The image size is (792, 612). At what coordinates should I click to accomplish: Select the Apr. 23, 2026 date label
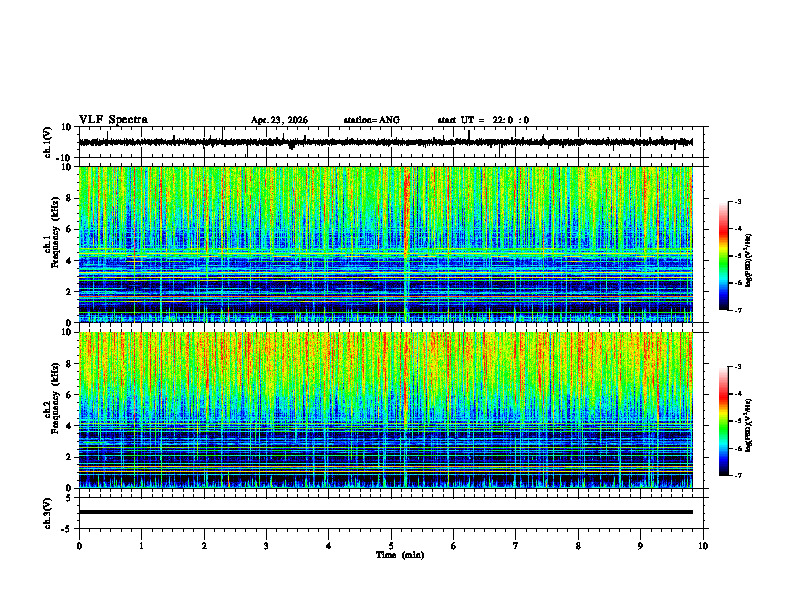point(279,120)
